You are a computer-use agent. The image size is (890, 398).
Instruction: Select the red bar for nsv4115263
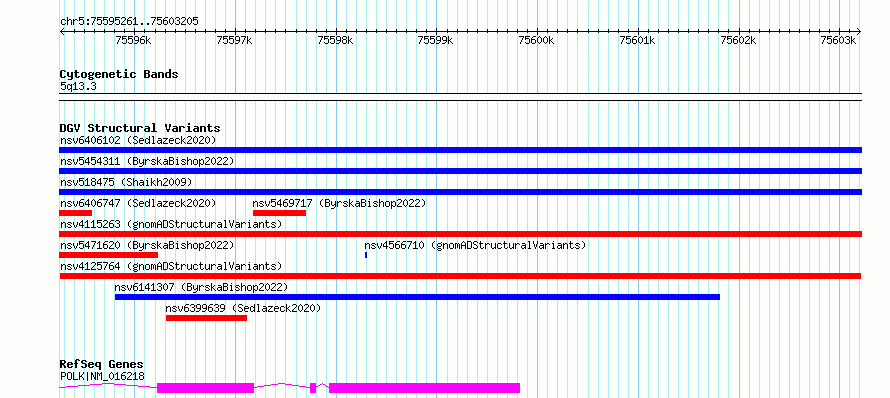pyautogui.click(x=460, y=234)
